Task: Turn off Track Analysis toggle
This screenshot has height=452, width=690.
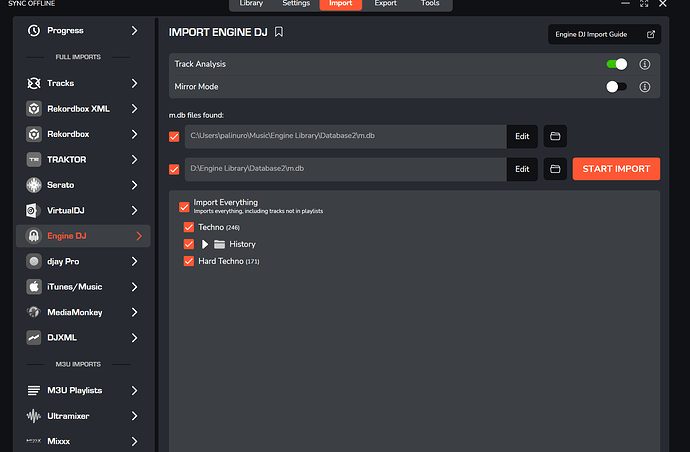Action: 617,64
